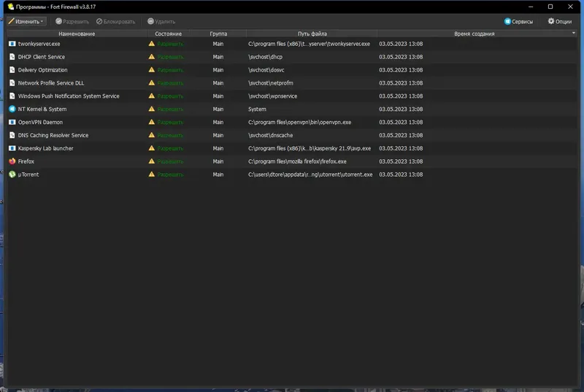Click the Kaspersky Lab launcher icon
Screen dimensions: 584x392
(12, 148)
